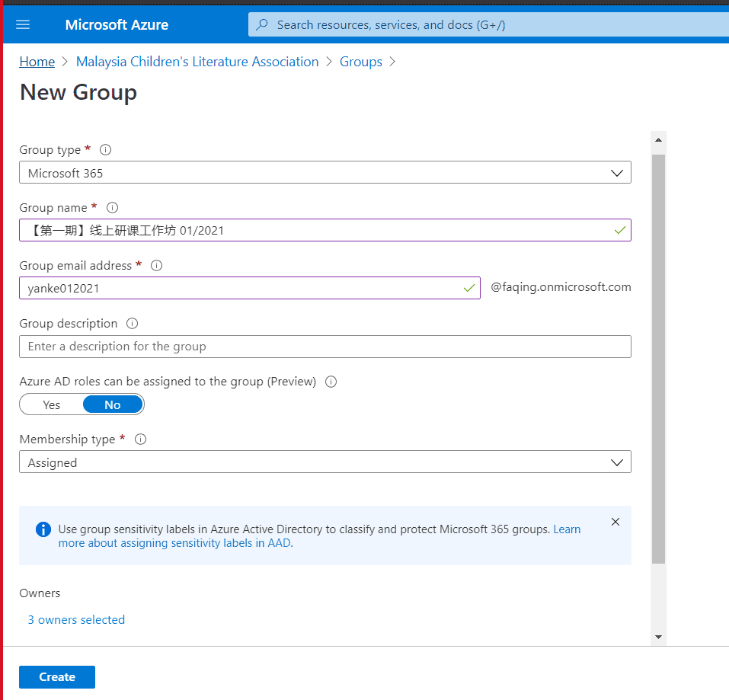Image resolution: width=729 pixels, height=700 pixels.
Task: Open Malaysia Children's Literature Association breadcrumb
Action: coord(197,62)
